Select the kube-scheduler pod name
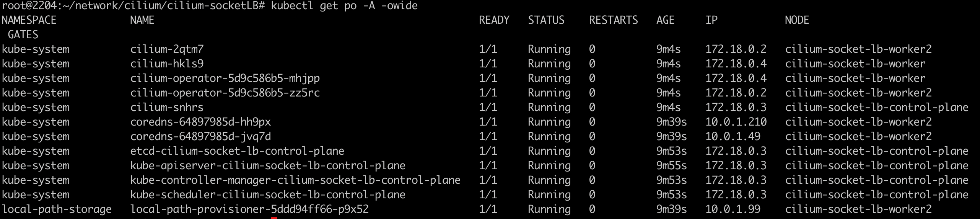 point(268,195)
